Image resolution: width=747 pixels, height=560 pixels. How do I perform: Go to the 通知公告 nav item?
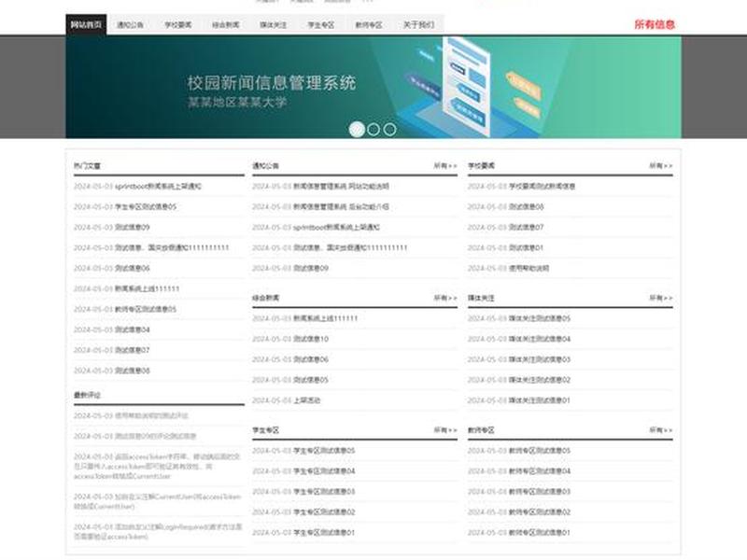click(x=130, y=25)
